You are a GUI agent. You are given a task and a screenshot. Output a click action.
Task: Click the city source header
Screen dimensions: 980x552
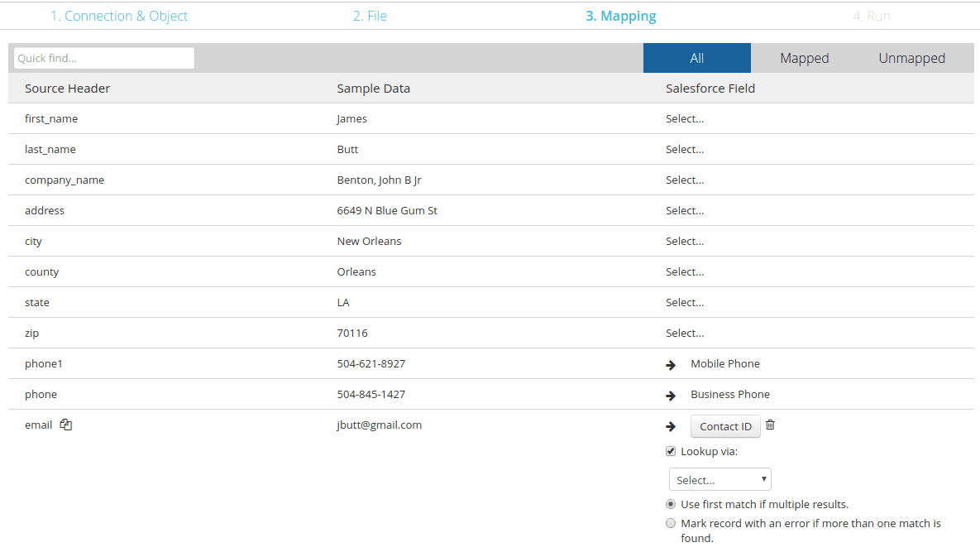coord(33,242)
